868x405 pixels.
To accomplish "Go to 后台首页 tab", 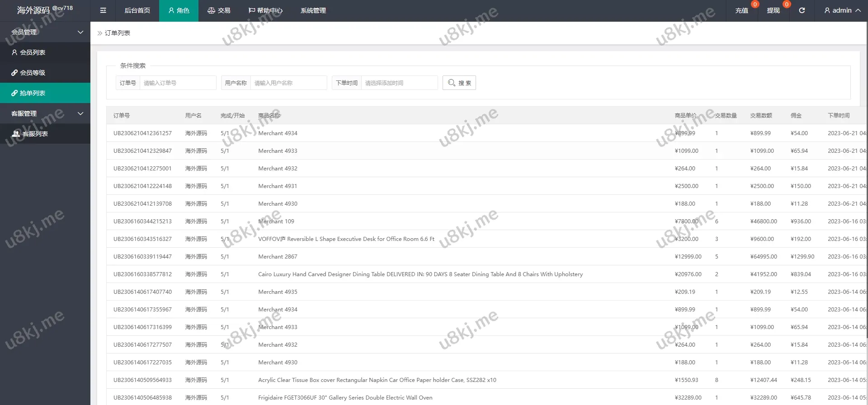I will click(x=137, y=10).
